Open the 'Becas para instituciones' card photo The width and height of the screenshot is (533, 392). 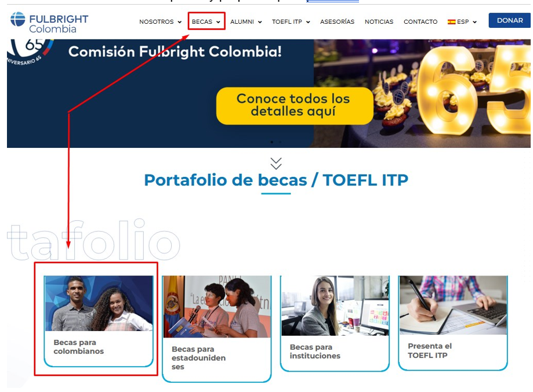click(x=335, y=306)
